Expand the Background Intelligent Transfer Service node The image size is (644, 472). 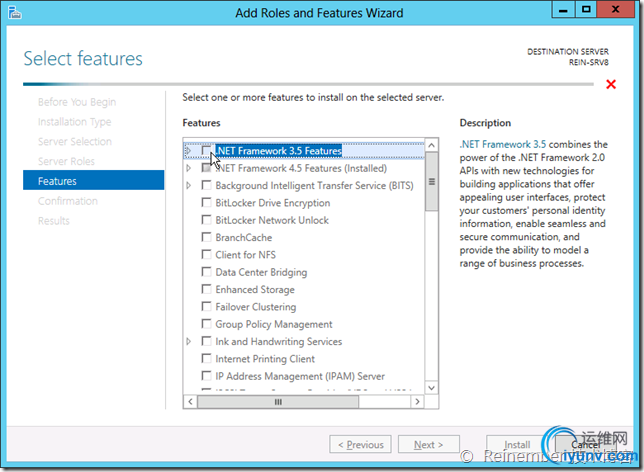coord(189,185)
